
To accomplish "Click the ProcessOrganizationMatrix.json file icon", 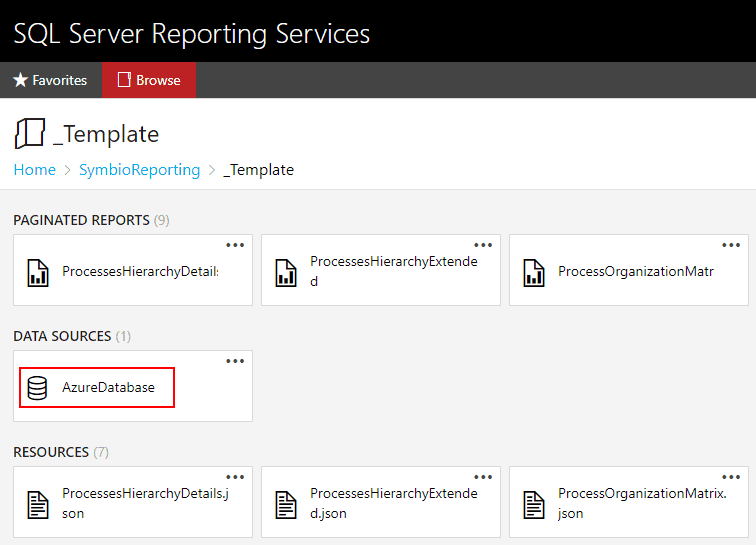I will pyautogui.click(x=534, y=503).
